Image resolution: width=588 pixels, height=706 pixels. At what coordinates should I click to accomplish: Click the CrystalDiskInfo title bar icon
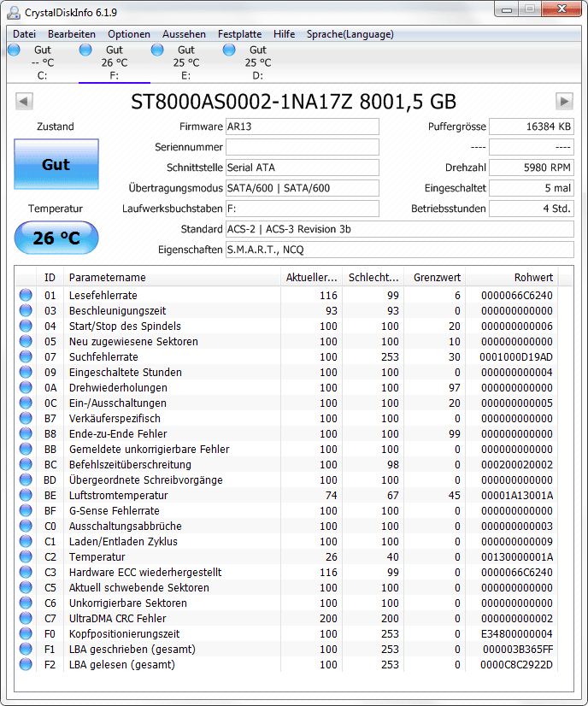(x=14, y=13)
